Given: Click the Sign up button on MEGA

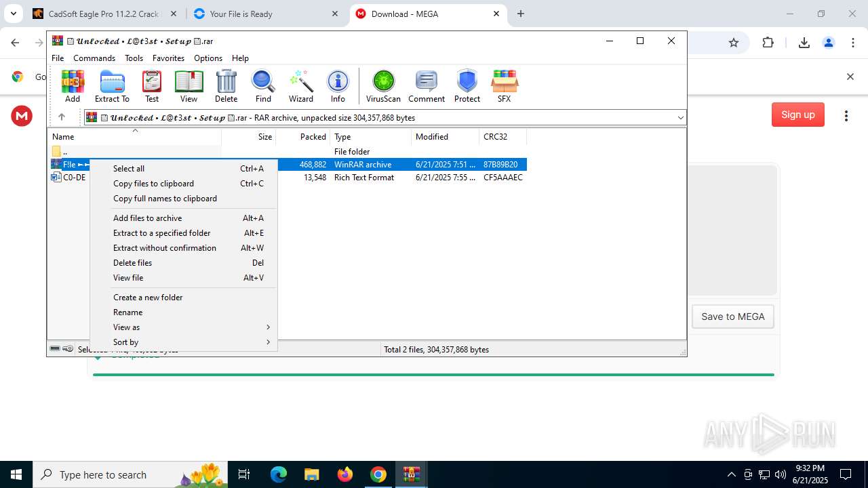Looking at the screenshot, I should 798,115.
